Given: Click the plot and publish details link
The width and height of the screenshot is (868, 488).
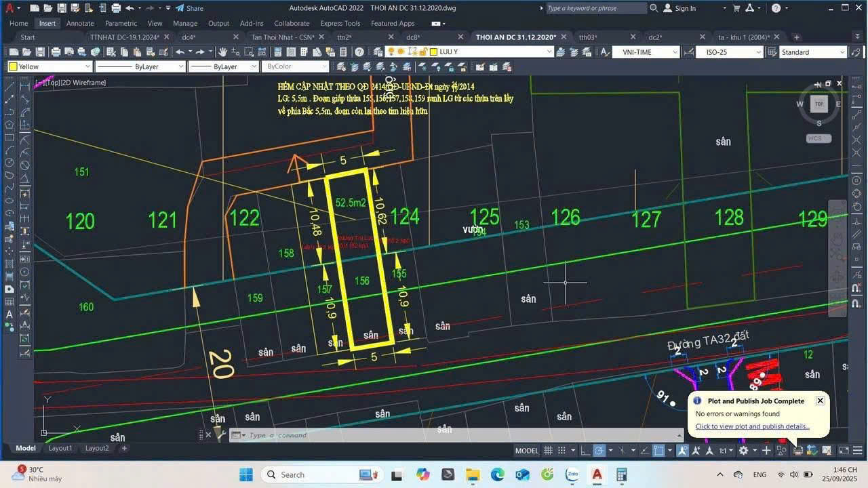Looking at the screenshot, I should 752,426.
